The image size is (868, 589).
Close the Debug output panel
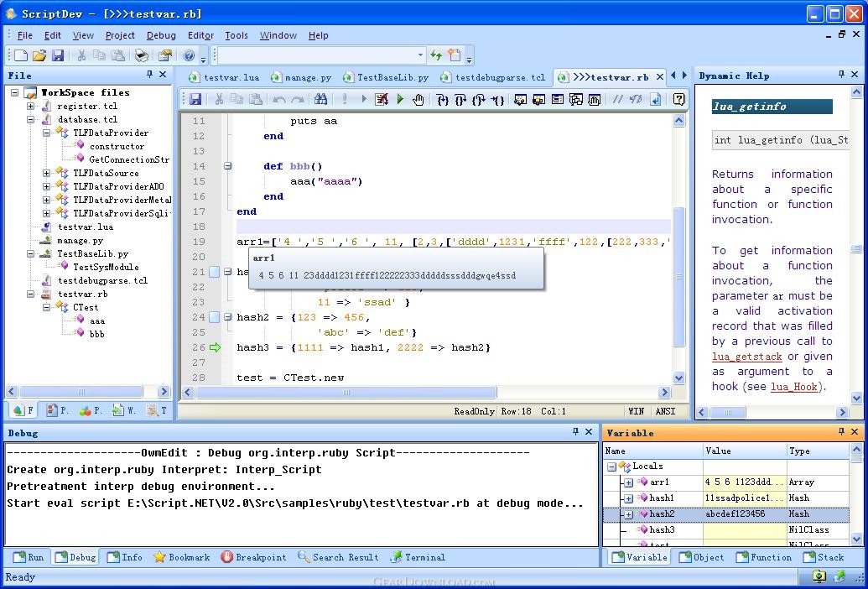tap(589, 432)
